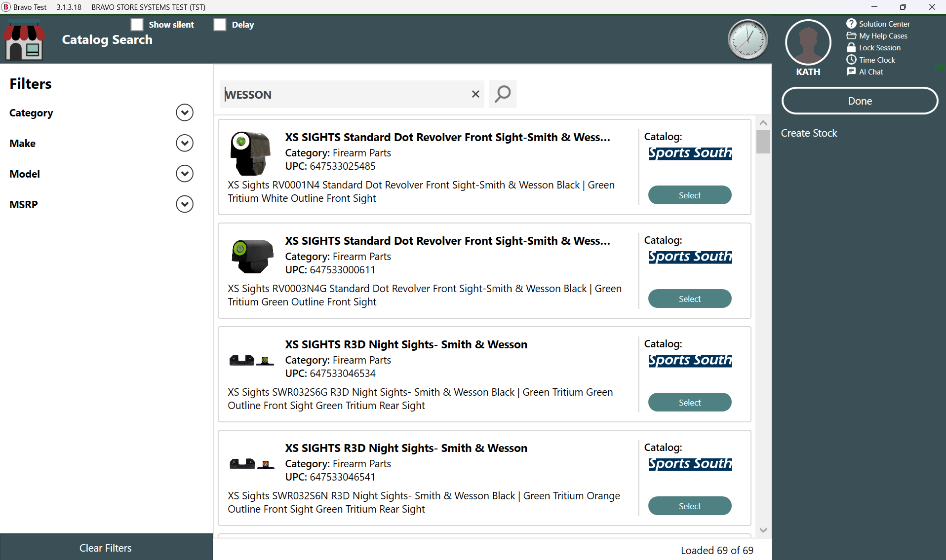Select the RV0003N4G front sight item
This screenshot has width=946, height=560.
(690, 299)
